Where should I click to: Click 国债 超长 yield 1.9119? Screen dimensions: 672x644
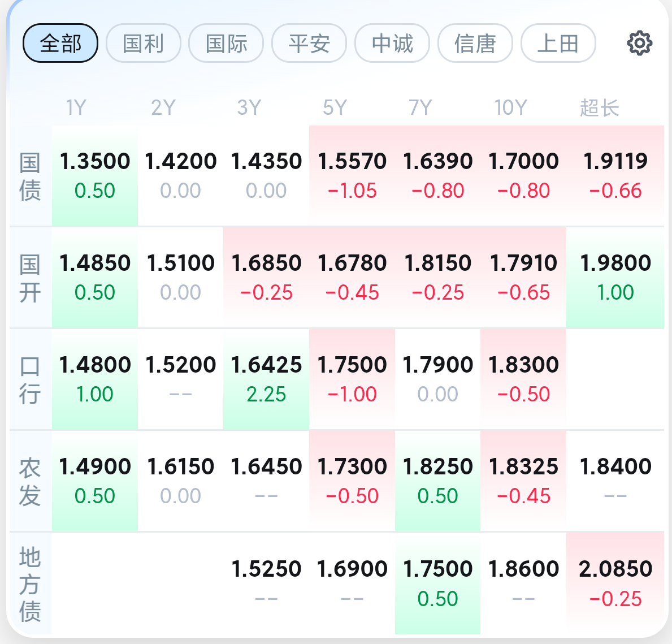click(615, 176)
